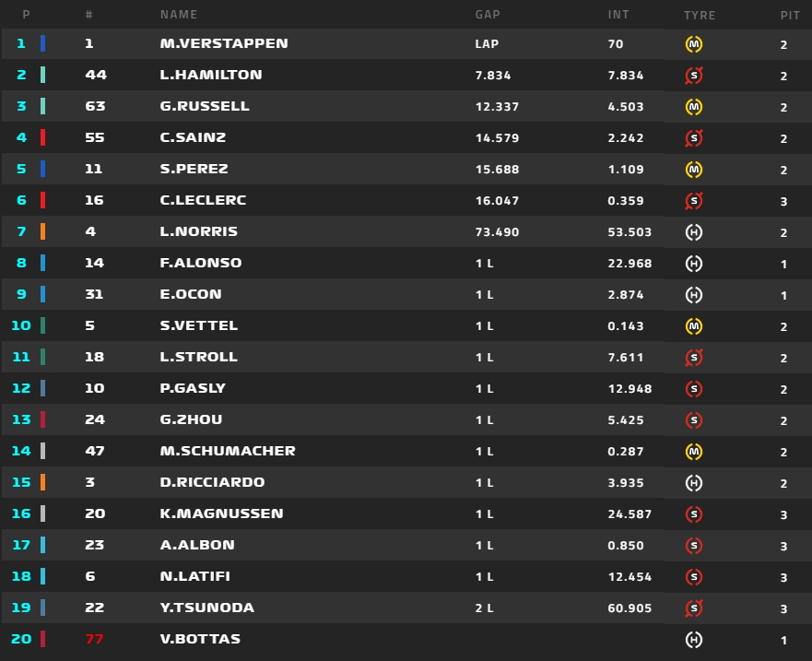This screenshot has width=812, height=661.
Task: Click Alonso's hard tyre icon
Action: coord(694,264)
